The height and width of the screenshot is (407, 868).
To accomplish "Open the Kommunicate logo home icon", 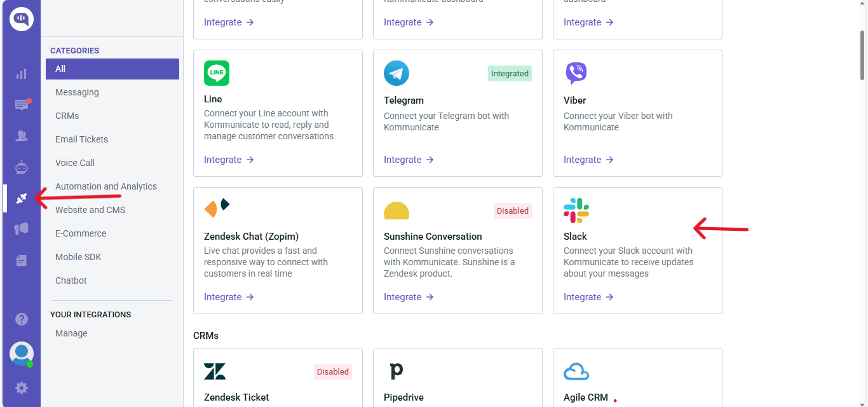I will tap(22, 19).
